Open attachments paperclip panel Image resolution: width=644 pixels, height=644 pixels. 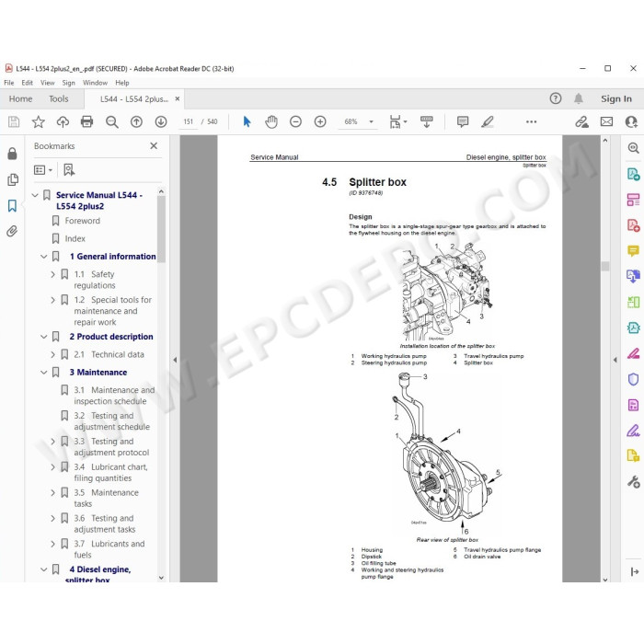click(12, 231)
